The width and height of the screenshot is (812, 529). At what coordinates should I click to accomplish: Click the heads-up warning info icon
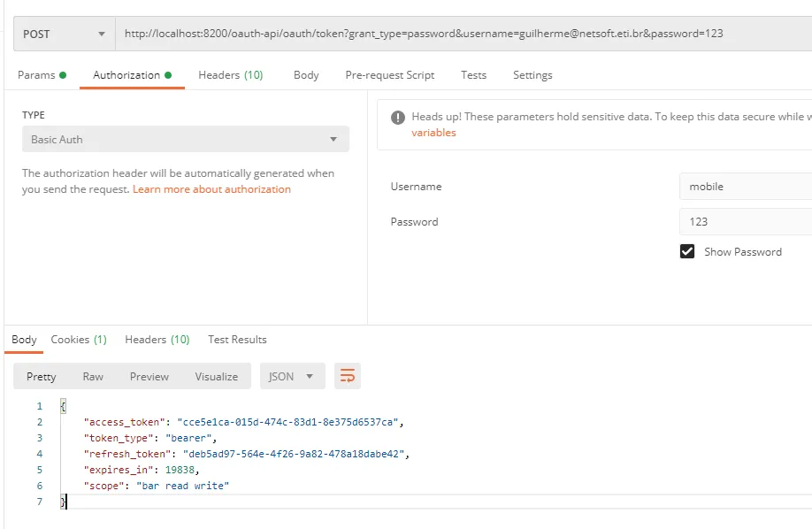coord(398,118)
